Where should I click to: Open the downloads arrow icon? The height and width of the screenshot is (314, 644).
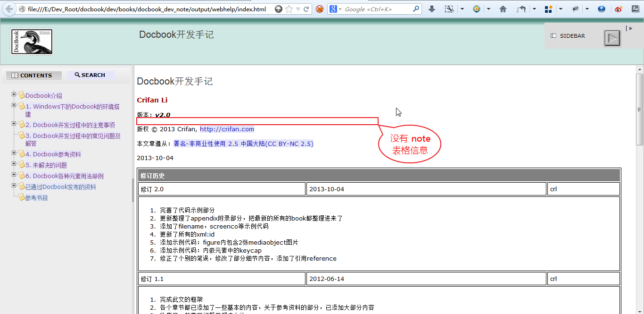pos(432,9)
